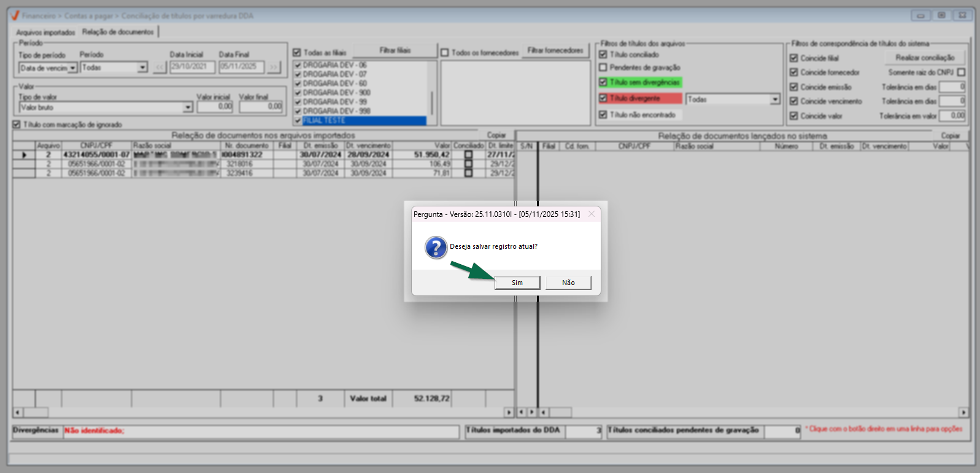This screenshot has width=980, height=473.
Task: Enable the 'Pendentes de gravação' checkbox
Action: click(603, 68)
